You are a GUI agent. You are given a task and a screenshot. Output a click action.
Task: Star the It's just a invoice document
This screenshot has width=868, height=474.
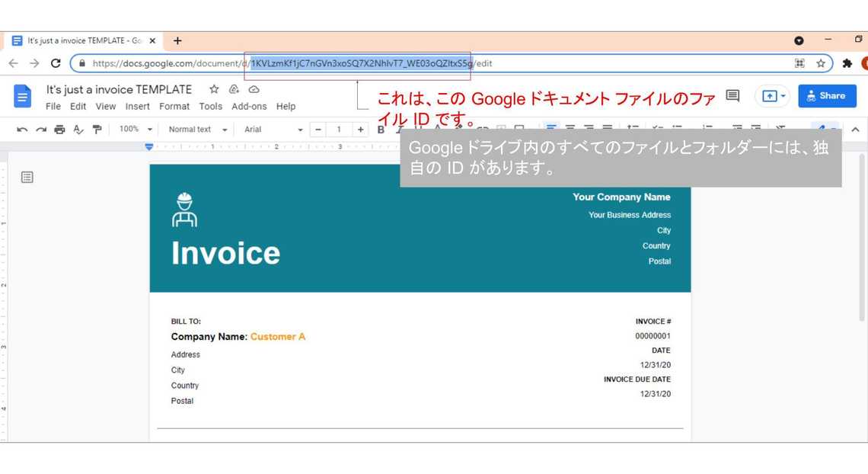tap(214, 90)
